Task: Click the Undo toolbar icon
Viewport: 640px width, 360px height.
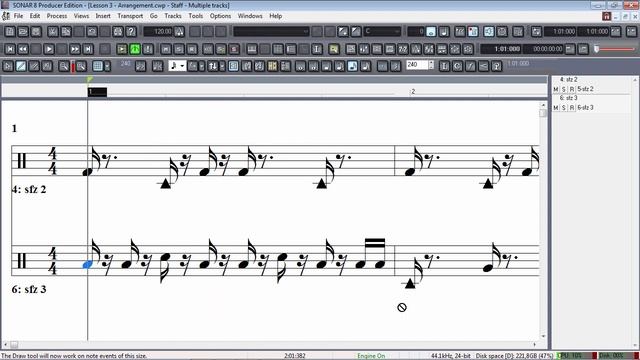Action: [x=92, y=31]
